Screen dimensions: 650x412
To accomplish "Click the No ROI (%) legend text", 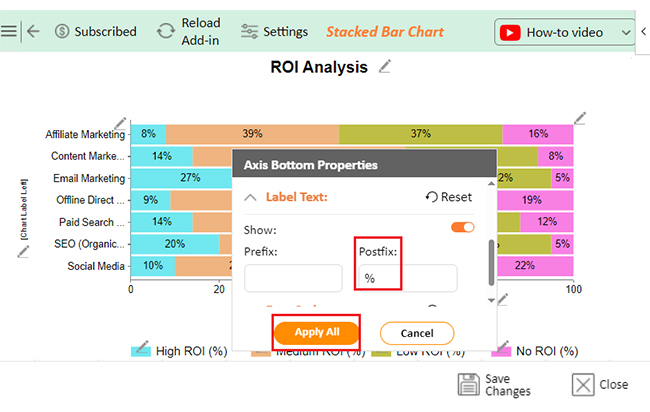I will pos(547,351).
